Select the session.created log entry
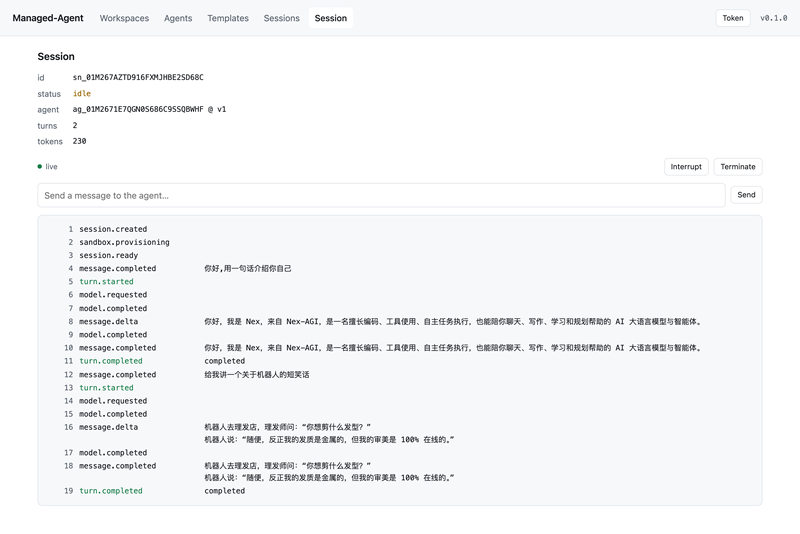The image size is (800, 534). [x=113, y=229]
